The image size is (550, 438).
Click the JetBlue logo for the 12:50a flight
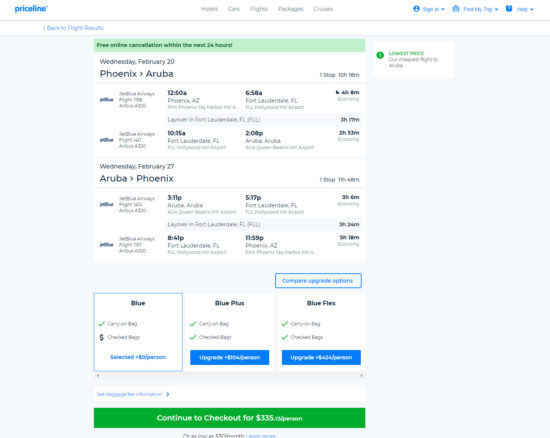pos(106,100)
